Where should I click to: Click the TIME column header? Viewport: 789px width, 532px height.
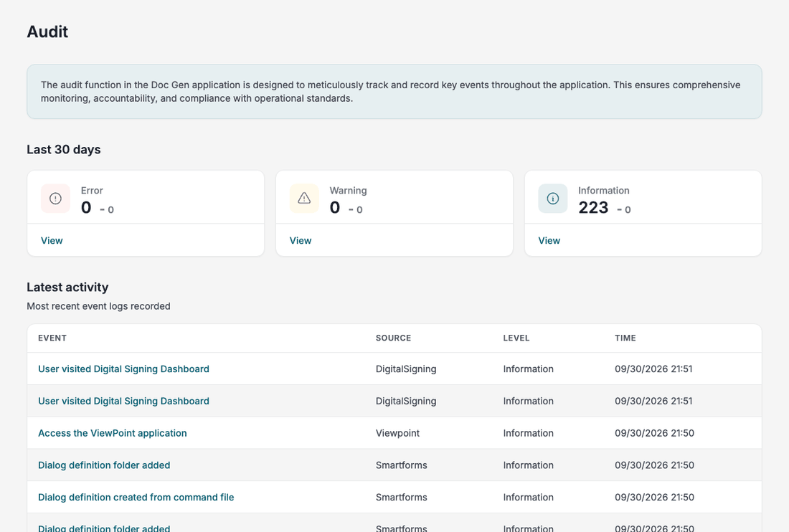[x=625, y=338]
